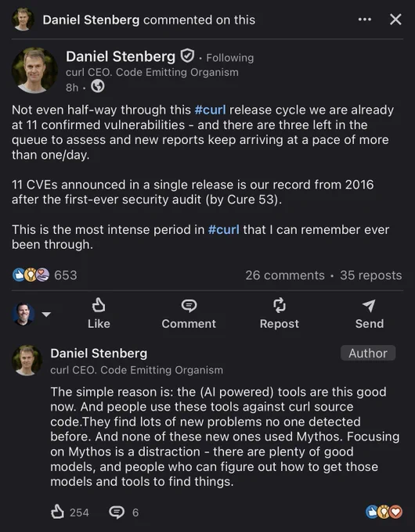Open the first #curl hashtag link
The width and height of the screenshot is (415, 532).
(x=210, y=110)
